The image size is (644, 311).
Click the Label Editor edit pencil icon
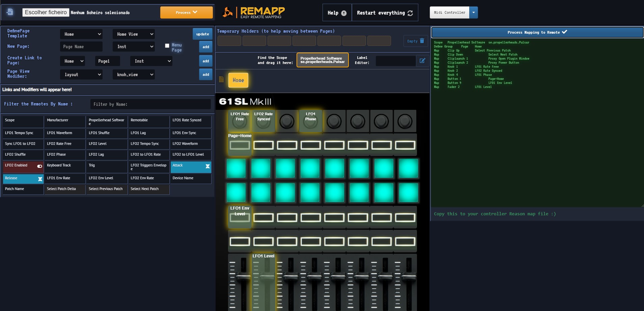click(422, 61)
